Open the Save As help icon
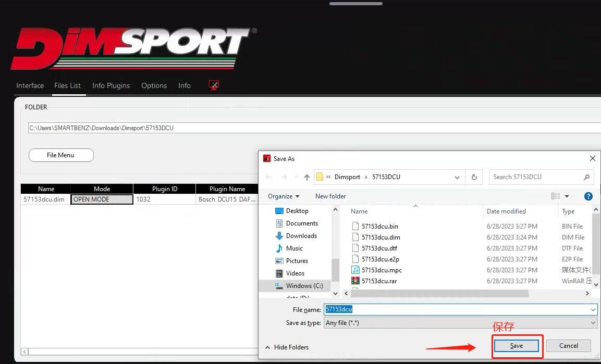Screen dimensions: 601x364 (x=588, y=196)
